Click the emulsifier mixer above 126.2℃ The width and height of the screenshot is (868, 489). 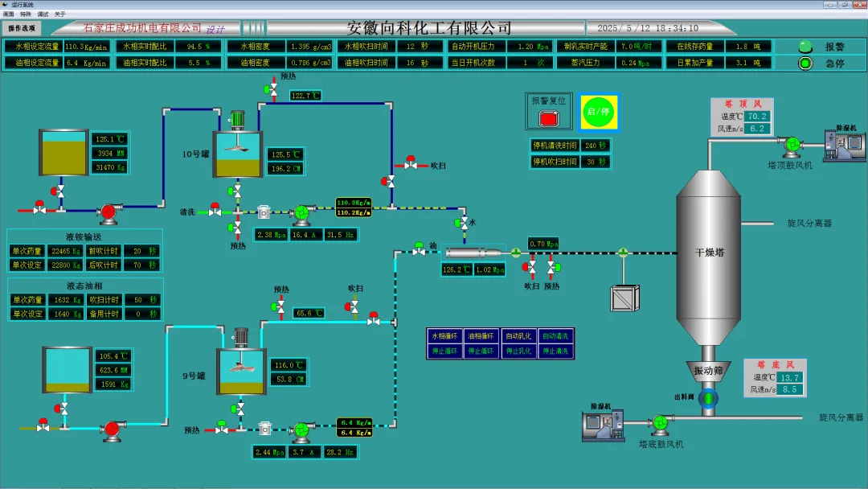473,253
